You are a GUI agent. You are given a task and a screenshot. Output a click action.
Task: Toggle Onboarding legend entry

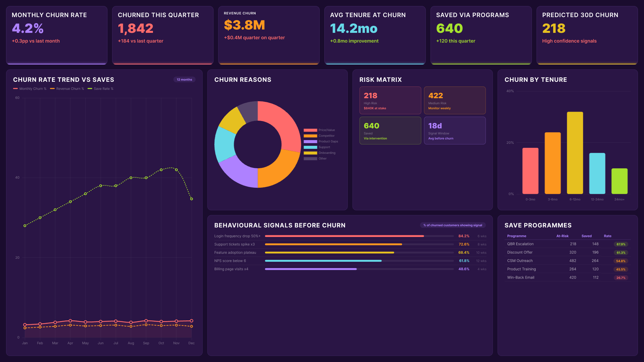tap(320, 153)
